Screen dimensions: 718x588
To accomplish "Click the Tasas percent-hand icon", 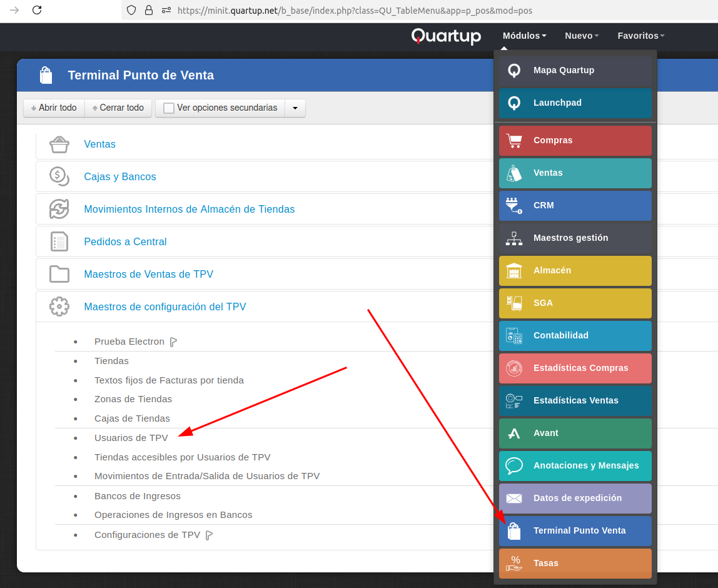I will coord(513,564).
